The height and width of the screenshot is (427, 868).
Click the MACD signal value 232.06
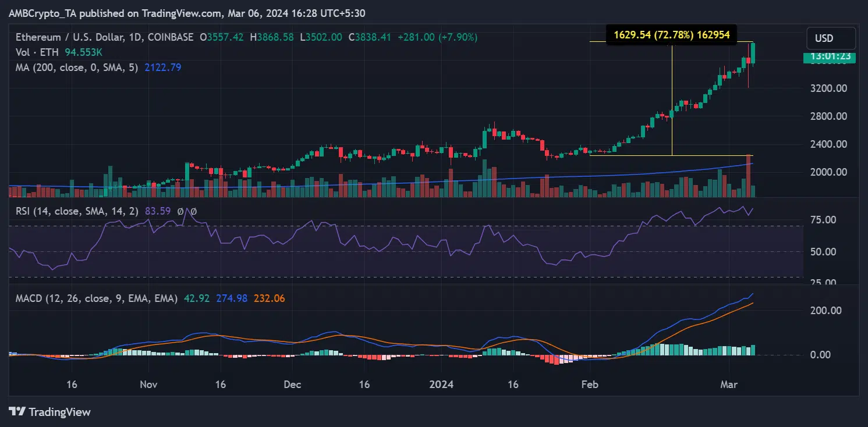[x=269, y=298]
